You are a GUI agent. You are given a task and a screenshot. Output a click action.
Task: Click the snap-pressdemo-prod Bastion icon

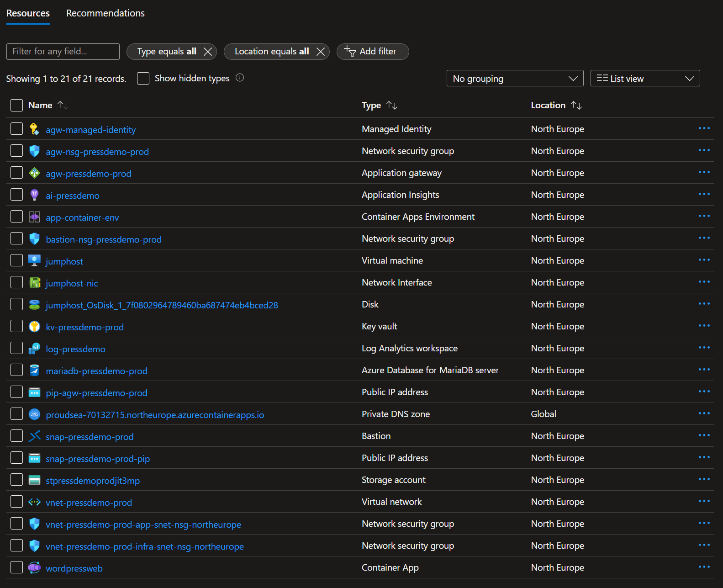[34, 436]
